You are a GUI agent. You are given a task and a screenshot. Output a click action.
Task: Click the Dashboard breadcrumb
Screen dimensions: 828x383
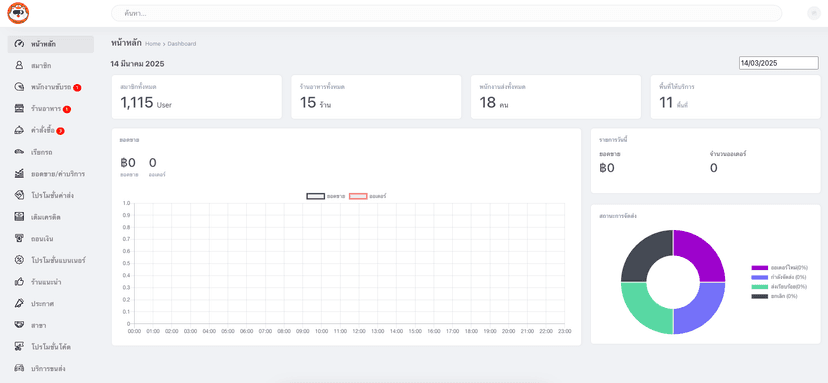coord(182,44)
